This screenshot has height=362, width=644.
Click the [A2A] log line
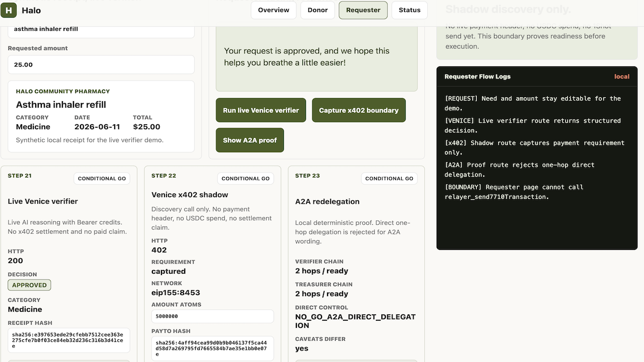click(520, 169)
